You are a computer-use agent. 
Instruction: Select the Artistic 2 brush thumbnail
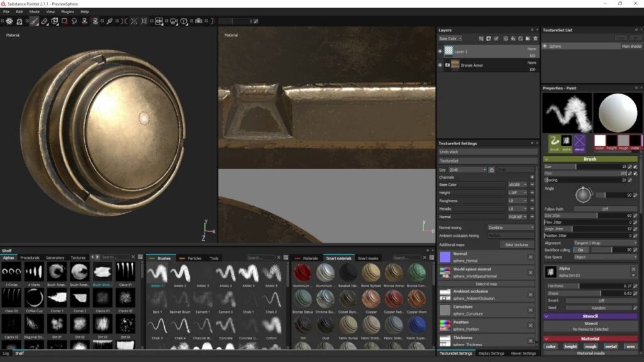(x=180, y=273)
